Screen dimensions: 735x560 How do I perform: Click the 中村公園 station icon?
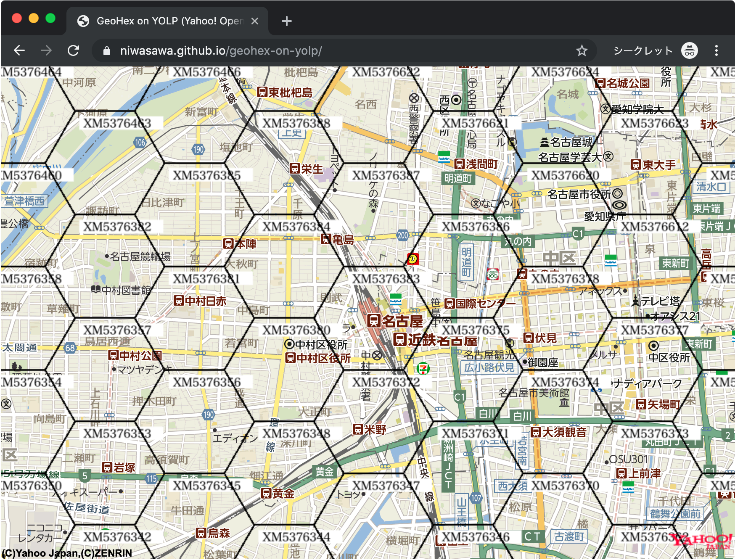[113, 355]
